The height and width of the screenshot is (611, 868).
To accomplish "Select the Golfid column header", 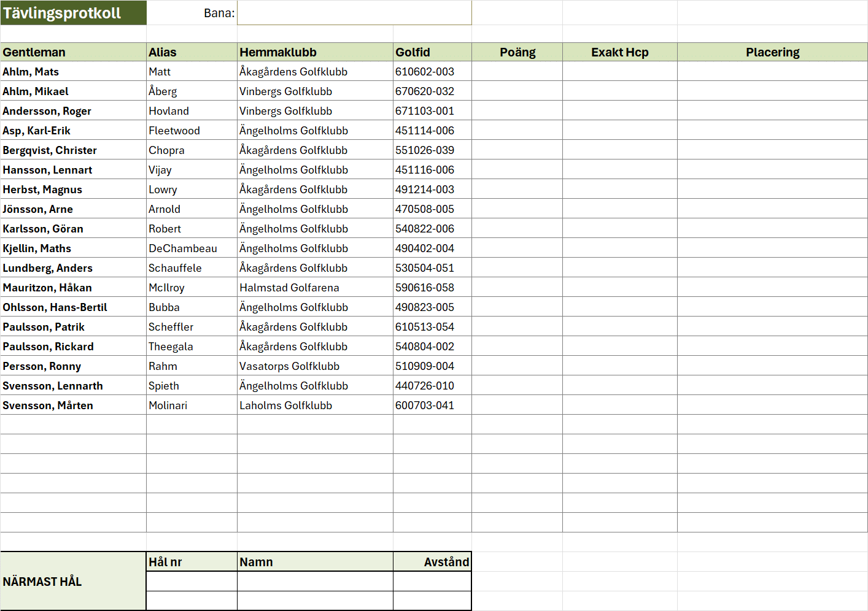I will [432, 52].
